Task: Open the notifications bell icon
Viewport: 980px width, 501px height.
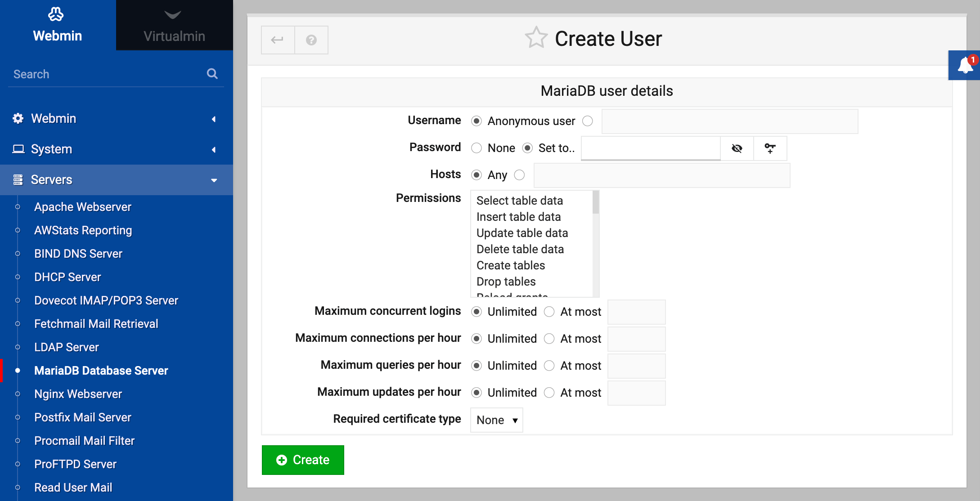Action: click(965, 66)
